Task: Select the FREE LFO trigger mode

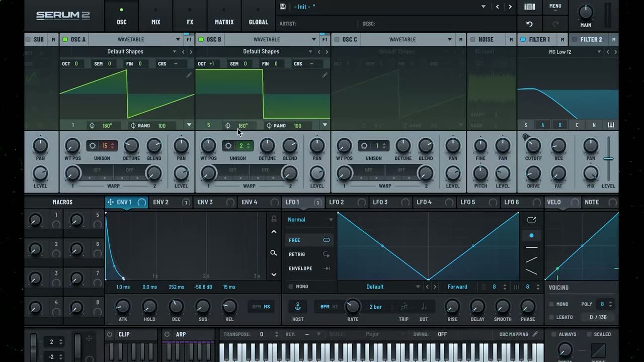Action: 309,240
